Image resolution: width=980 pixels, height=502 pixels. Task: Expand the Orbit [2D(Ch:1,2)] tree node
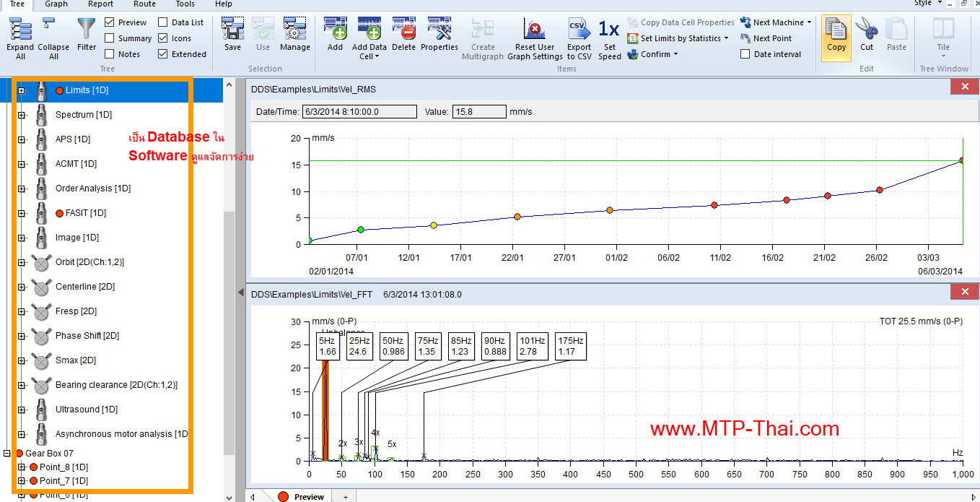[x=22, y=262]
